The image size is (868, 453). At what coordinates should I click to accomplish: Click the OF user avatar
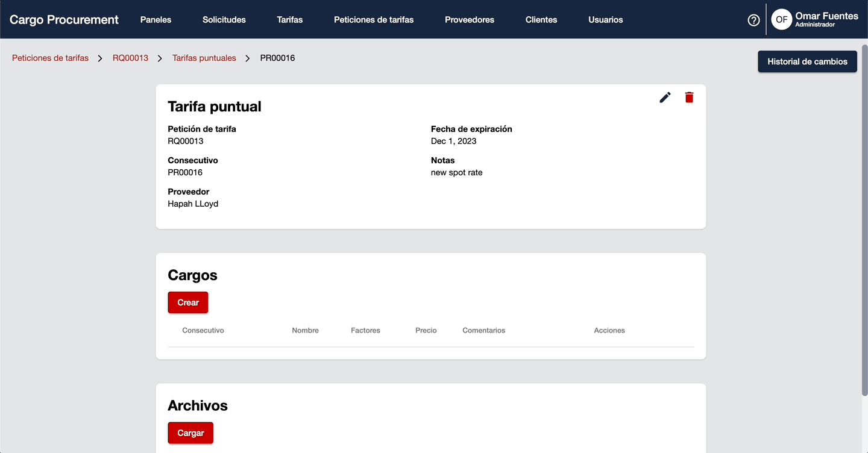tap(782, 20)
